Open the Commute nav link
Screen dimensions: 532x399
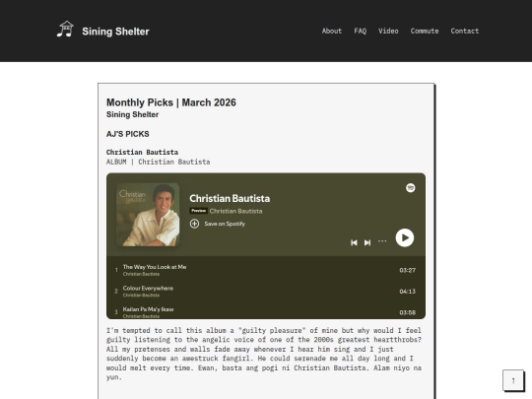[425, 31]
